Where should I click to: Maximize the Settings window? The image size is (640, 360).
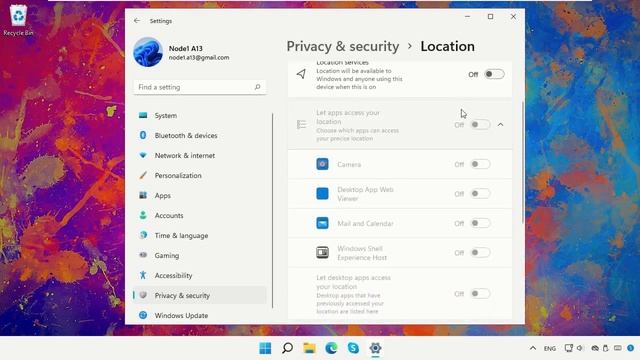[x=490, y=17]
